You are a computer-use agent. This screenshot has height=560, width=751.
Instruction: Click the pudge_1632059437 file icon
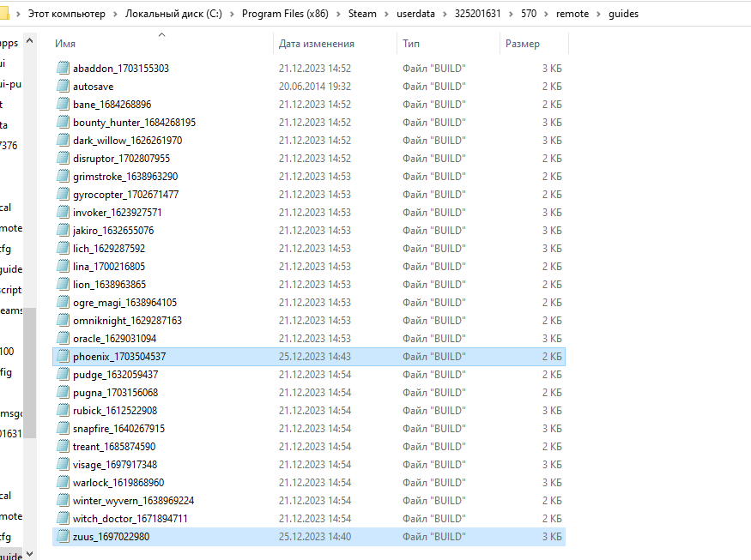[x=63, y=374]
